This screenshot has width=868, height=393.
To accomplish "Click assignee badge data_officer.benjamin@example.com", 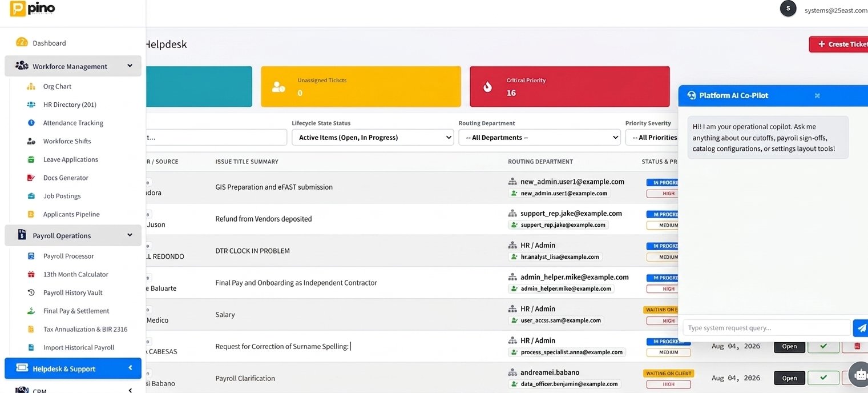I will pos(564,384).
